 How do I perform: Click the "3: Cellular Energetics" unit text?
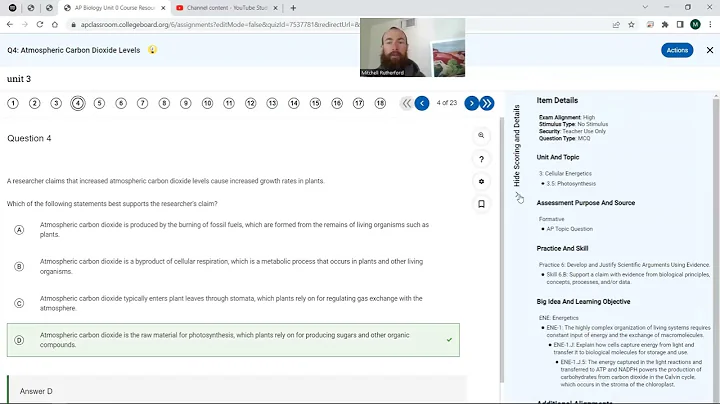coord(565,174)
